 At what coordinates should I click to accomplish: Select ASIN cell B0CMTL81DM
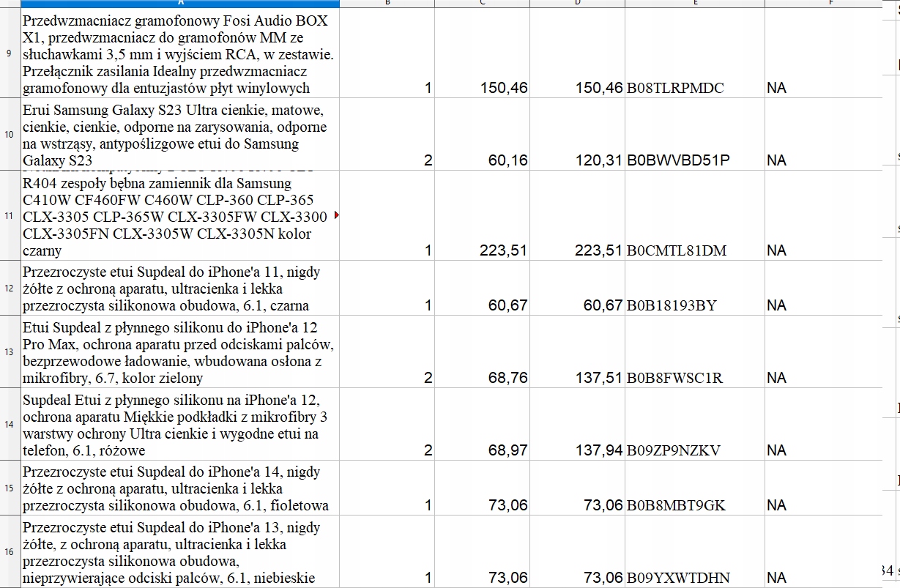(x=695, y=215)
